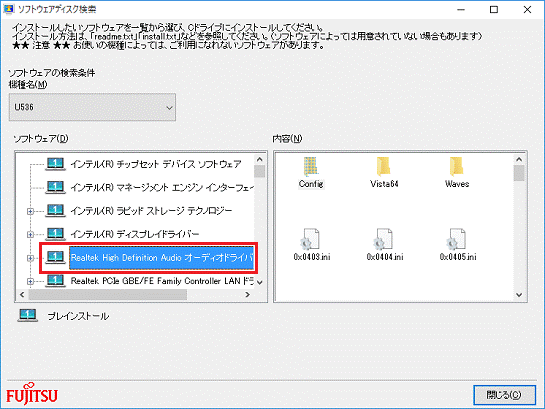This screenshot has height=409, width=545.
Task: Click software list scroll left arrow
Action: (x=22, y=294)
